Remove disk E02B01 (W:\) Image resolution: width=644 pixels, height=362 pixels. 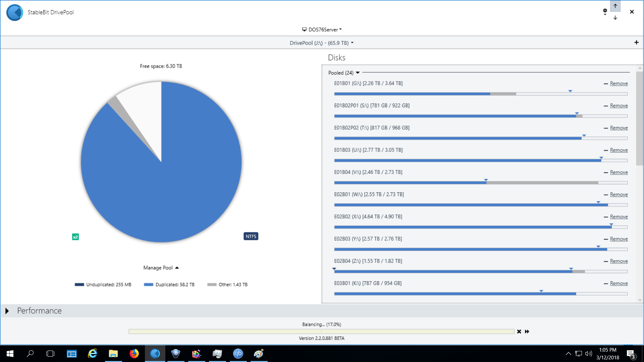(x=619, y=194)
